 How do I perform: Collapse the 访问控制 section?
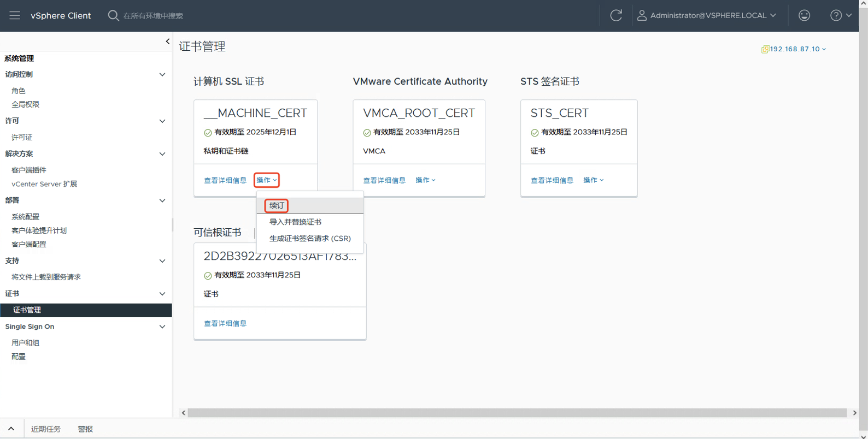point(162,74)
